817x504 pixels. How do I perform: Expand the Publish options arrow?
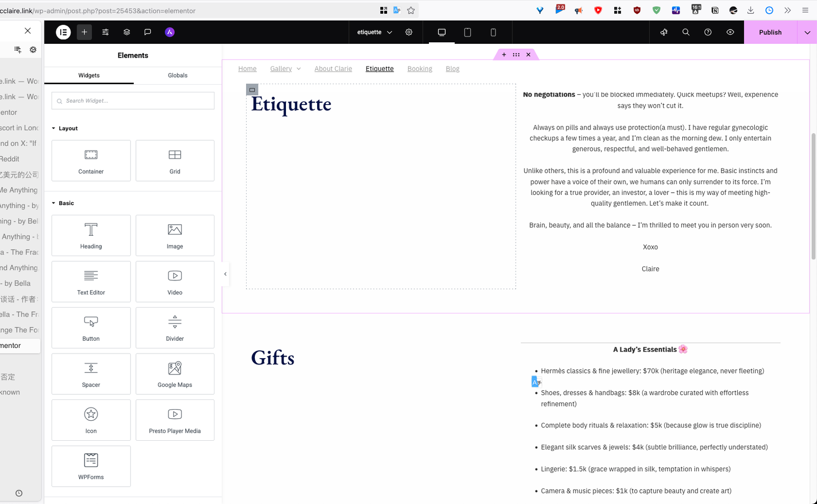coord(807,32)
